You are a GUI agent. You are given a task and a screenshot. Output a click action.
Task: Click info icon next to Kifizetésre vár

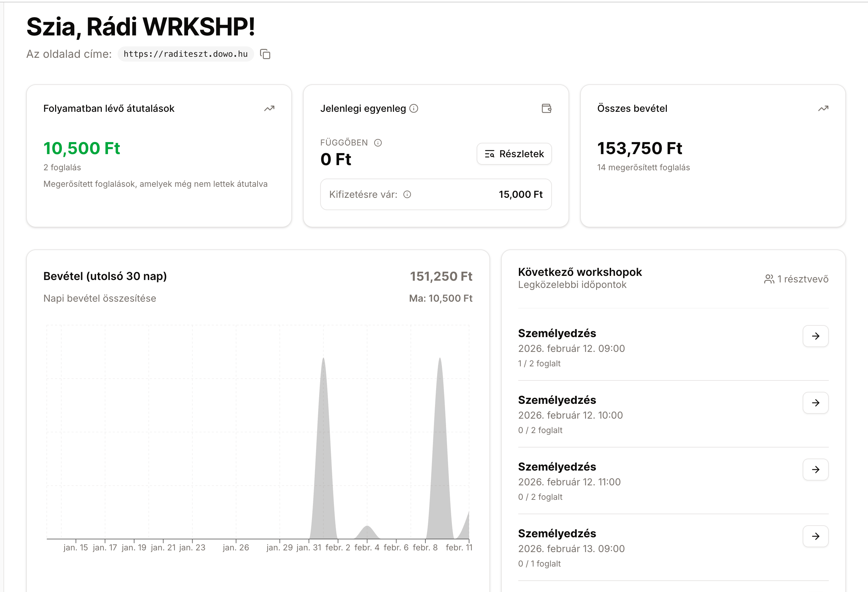click(407, 195)
